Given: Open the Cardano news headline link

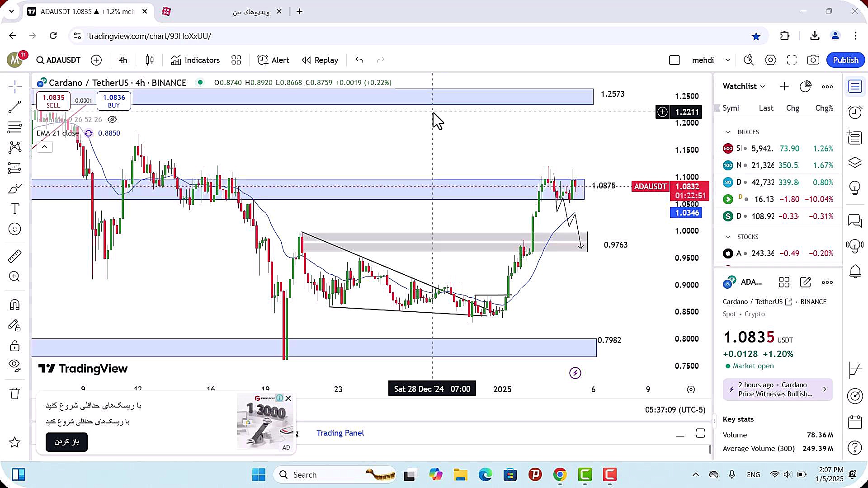Looking at the screenshot, I should 778,389.
